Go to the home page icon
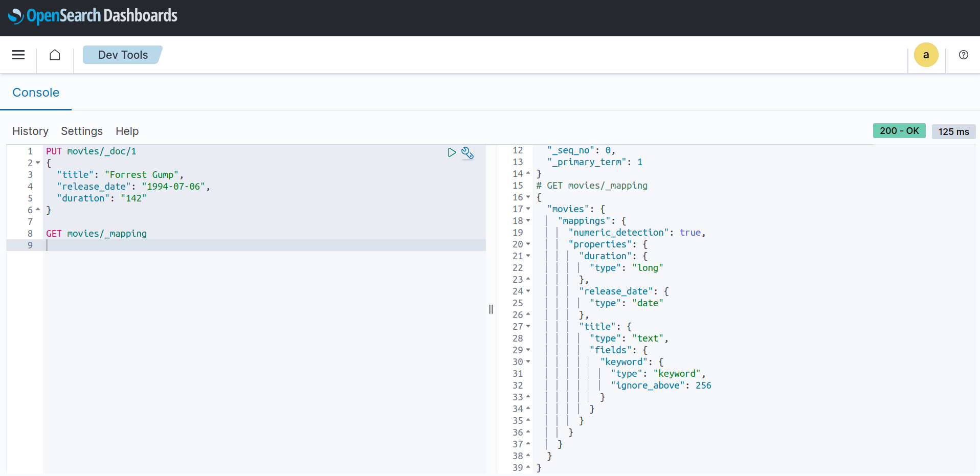The width and height of the screenshot is (980, 476). tap(55, 55)
